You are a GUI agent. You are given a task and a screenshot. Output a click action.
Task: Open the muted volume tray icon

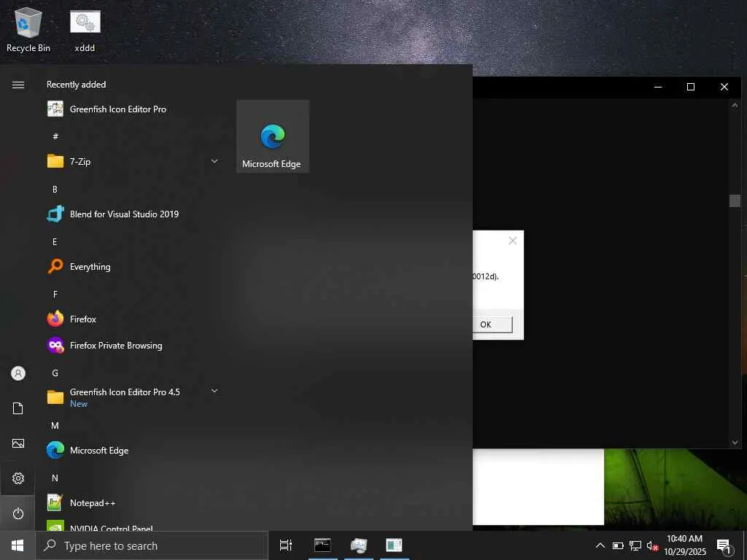[x=652, y=545]
